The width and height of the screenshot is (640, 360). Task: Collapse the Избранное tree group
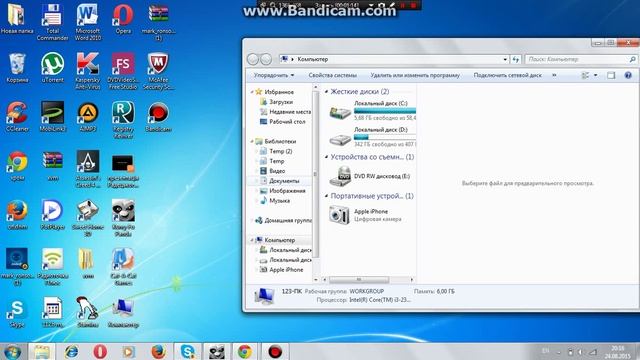tap(252, 92)
